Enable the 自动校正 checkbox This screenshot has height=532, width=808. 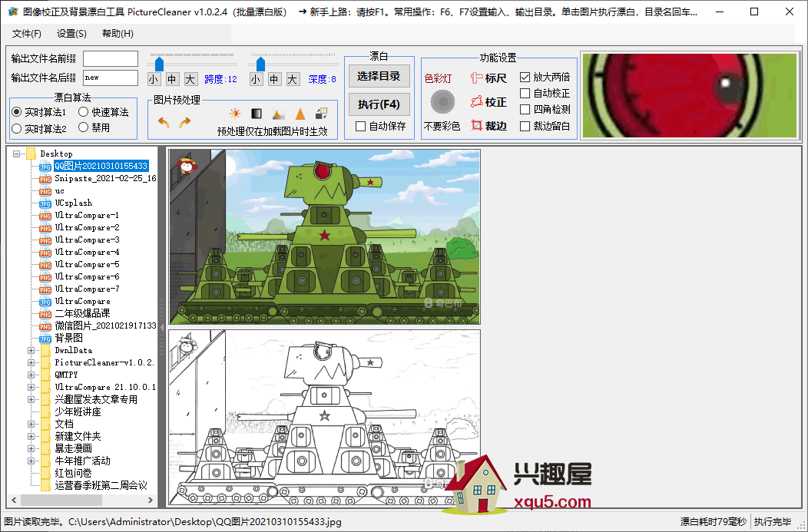(525, 93)
